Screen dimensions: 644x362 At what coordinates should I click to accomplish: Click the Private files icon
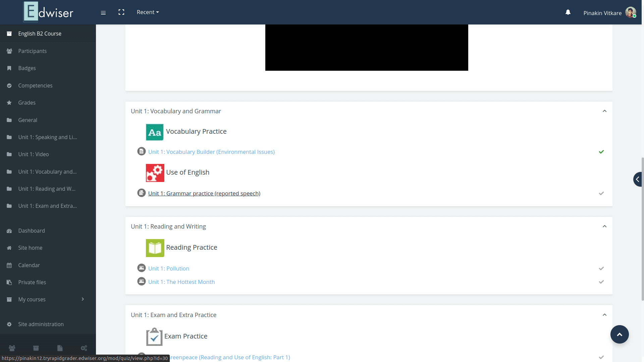click(9, 282)
